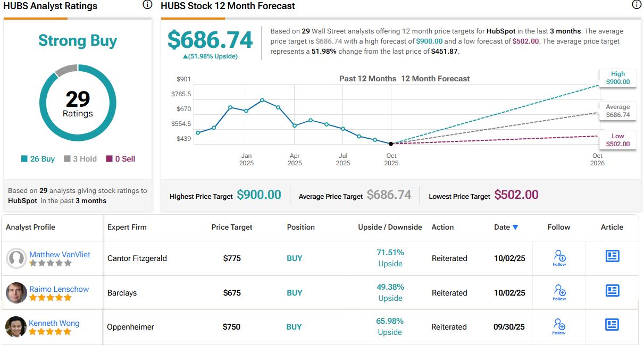Open Barclays article icon
Screen dimensions: 644x345
(613, 291)
